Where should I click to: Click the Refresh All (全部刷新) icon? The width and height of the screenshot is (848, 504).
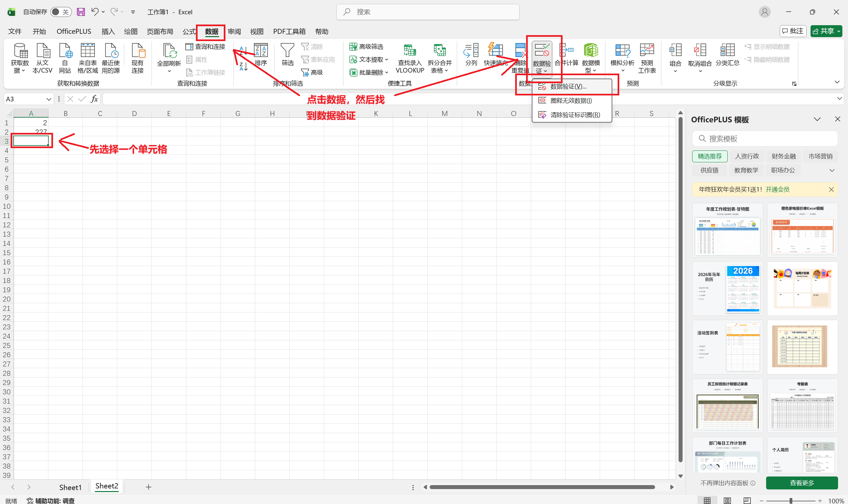coord(169,51)
